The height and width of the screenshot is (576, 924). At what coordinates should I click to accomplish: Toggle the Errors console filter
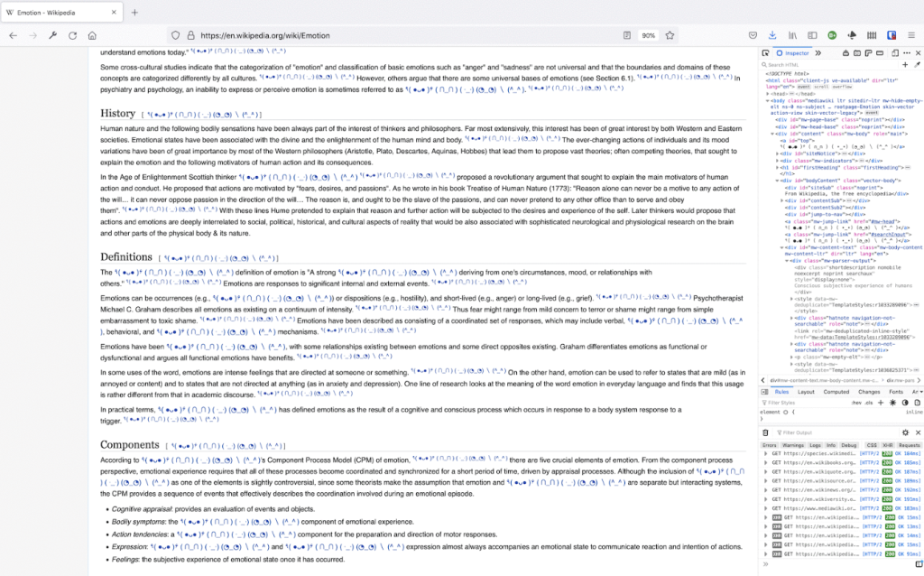pyautogui.click(x=770, y=445)
